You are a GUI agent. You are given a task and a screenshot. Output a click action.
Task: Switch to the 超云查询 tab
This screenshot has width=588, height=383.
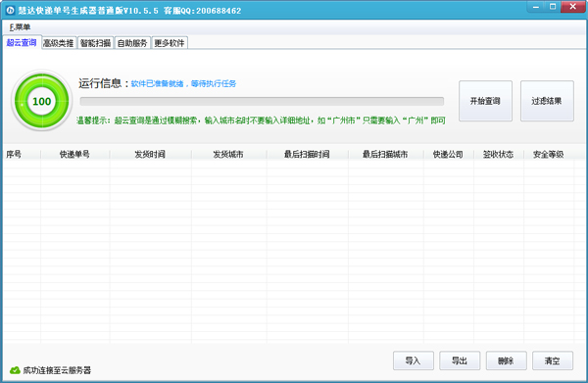click(22, 43)
